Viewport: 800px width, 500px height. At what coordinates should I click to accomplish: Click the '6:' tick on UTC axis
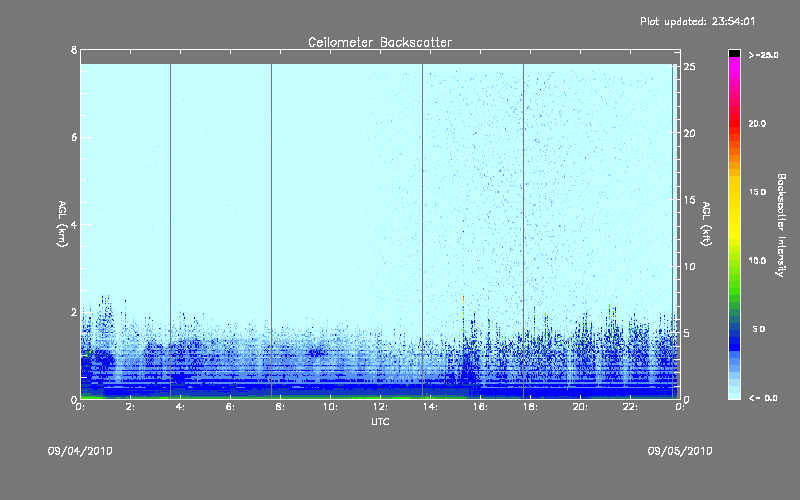click(x=231, y=407)
